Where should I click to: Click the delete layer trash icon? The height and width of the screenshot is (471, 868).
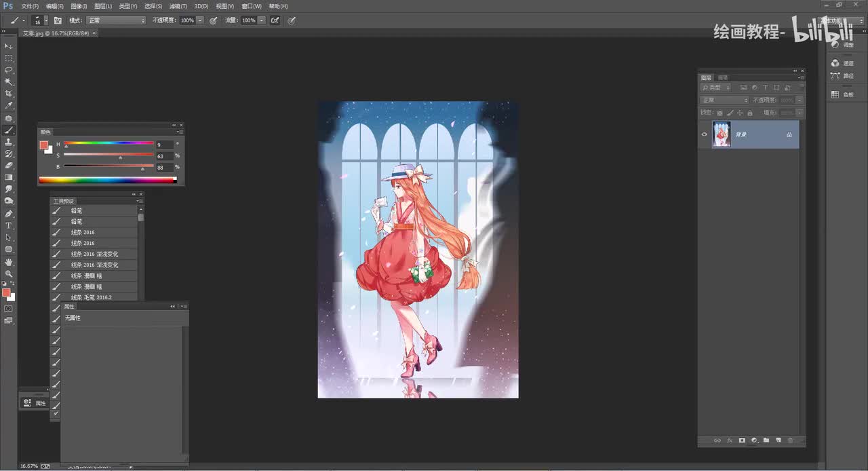790,440
